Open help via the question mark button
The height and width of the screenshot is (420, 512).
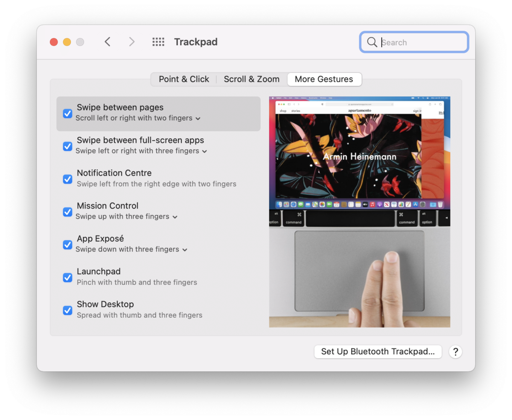click(455, 352)
